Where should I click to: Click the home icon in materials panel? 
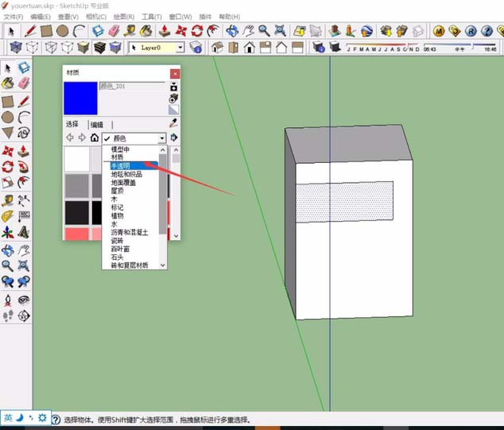click(x=95, y=138)
